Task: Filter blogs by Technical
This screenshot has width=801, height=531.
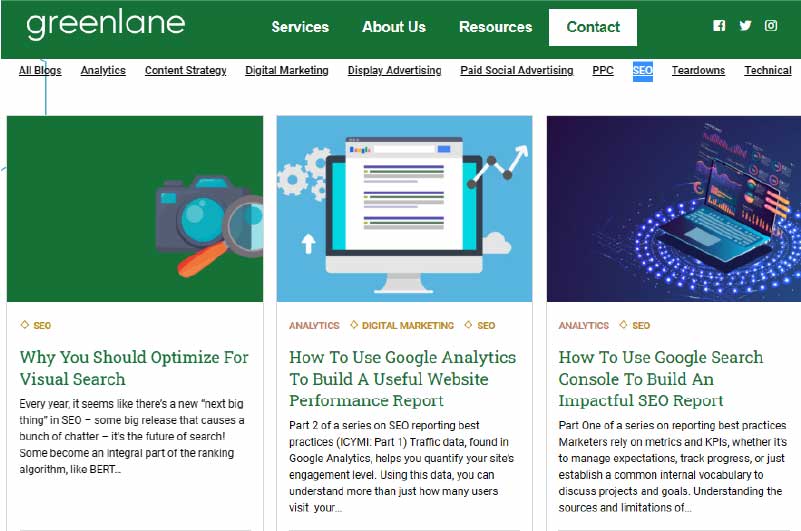Action: pos(768,71)
